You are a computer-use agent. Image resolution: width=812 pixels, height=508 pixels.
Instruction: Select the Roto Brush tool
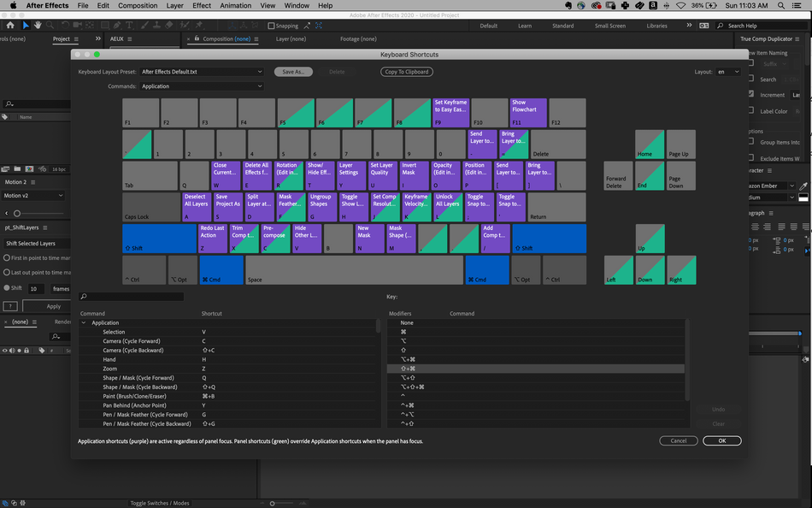point(184,26)
